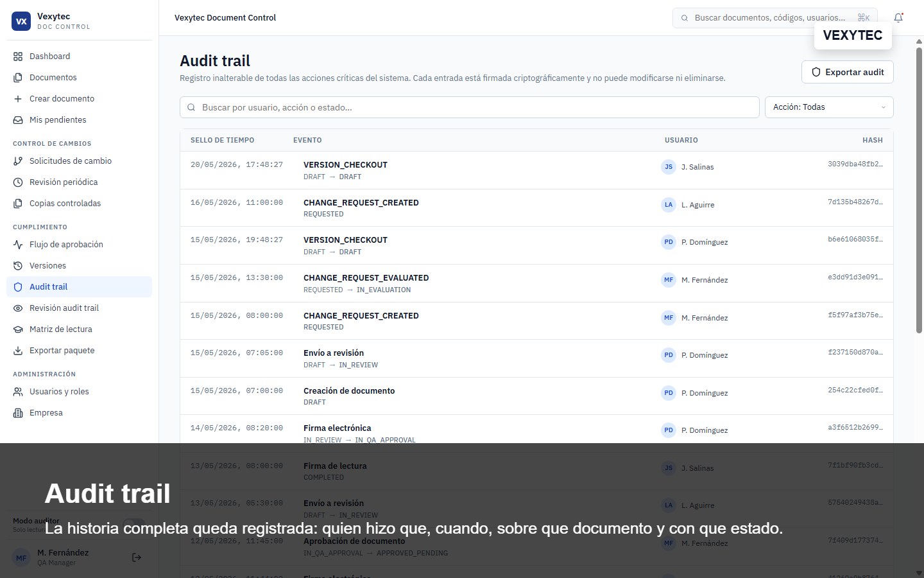
Task: Click the Versiones history icon
Action: pos(18,266)
